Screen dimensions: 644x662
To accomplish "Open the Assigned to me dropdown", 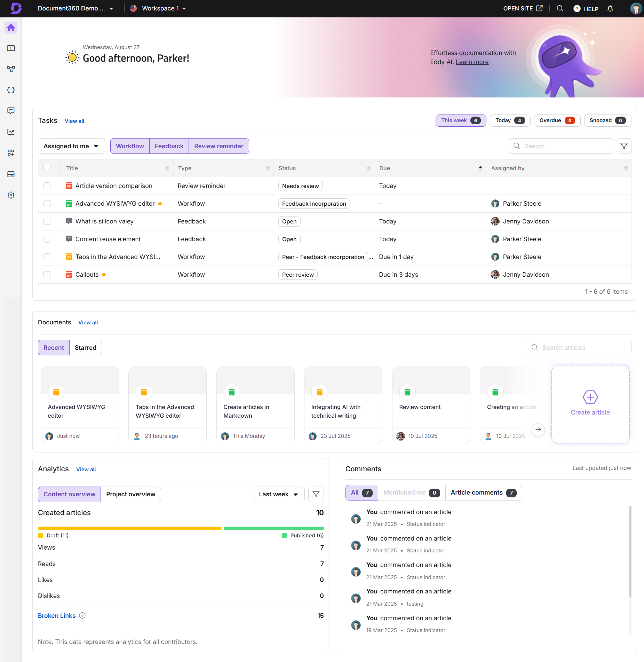I will 71,146.
